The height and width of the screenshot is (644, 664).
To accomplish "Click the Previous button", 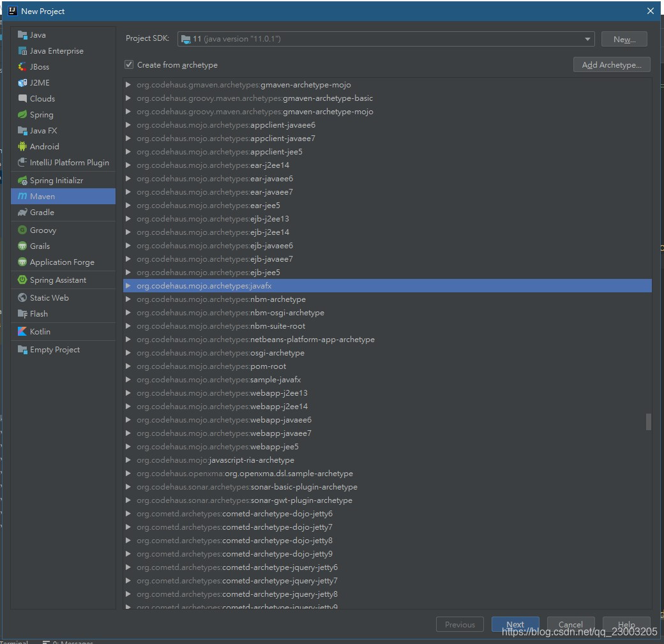I will point(460,624).
